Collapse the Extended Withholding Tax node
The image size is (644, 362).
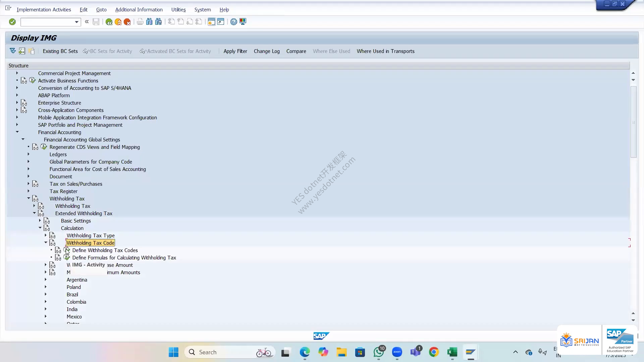point(34,213)
